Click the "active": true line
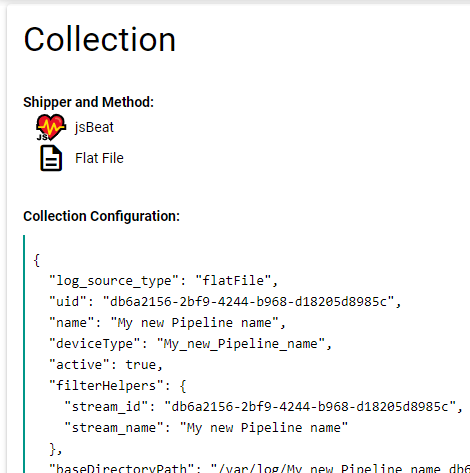 point(106,365)
